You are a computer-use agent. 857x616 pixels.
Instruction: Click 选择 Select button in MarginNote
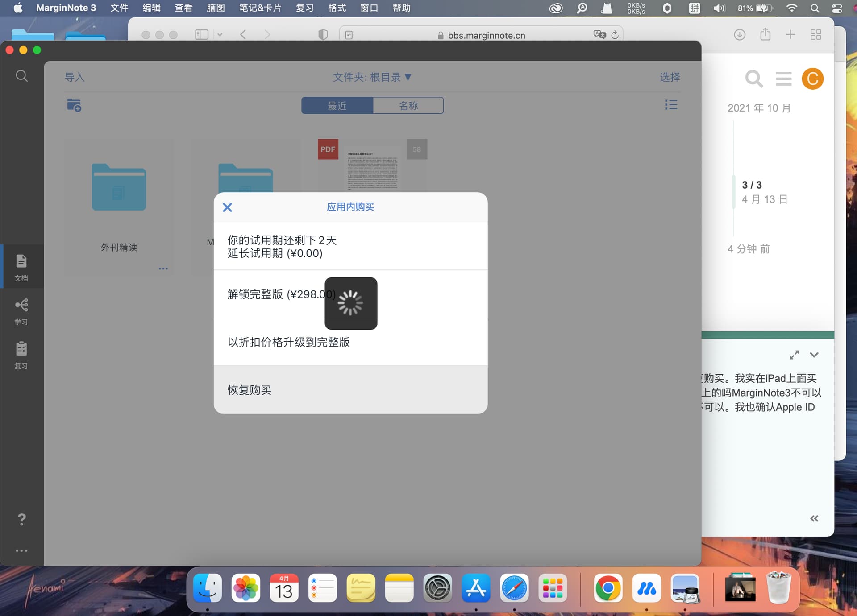(x=670, y=77)
